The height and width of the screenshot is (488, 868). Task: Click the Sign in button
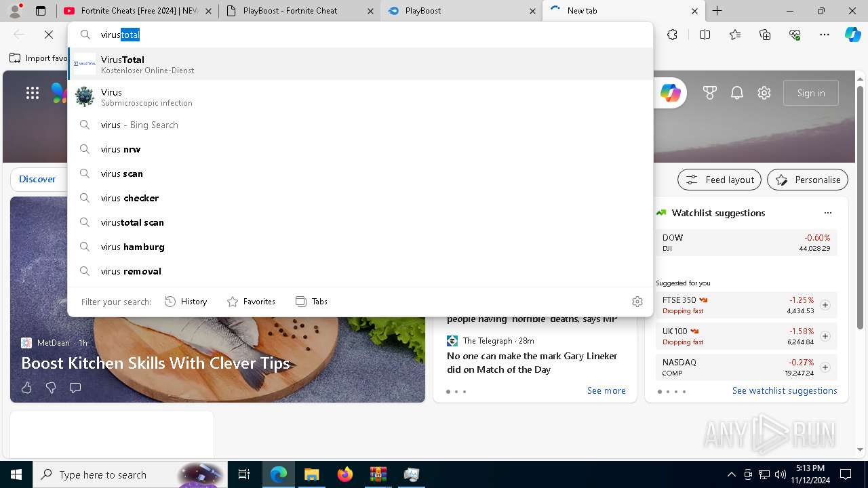[811, 93]
